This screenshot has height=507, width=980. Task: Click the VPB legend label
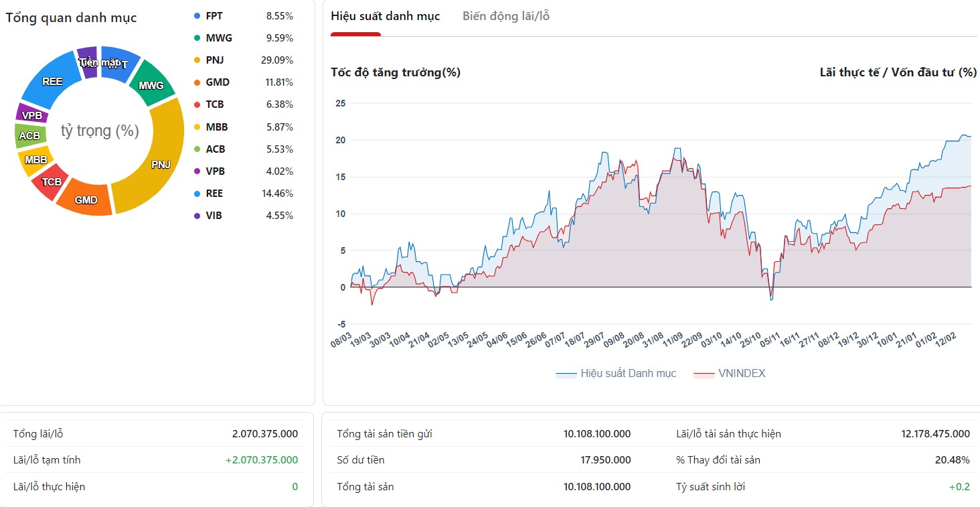point(216,171)
